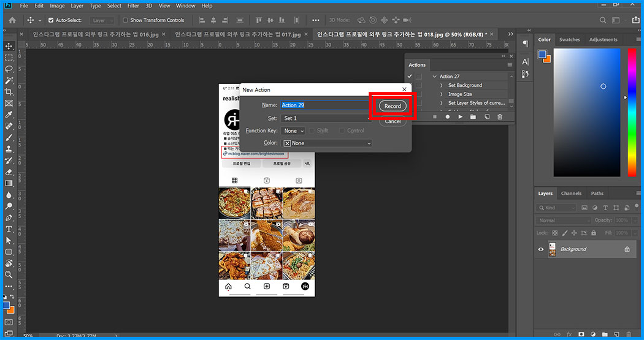Toggle the Auto-Select checkbox

51,20
